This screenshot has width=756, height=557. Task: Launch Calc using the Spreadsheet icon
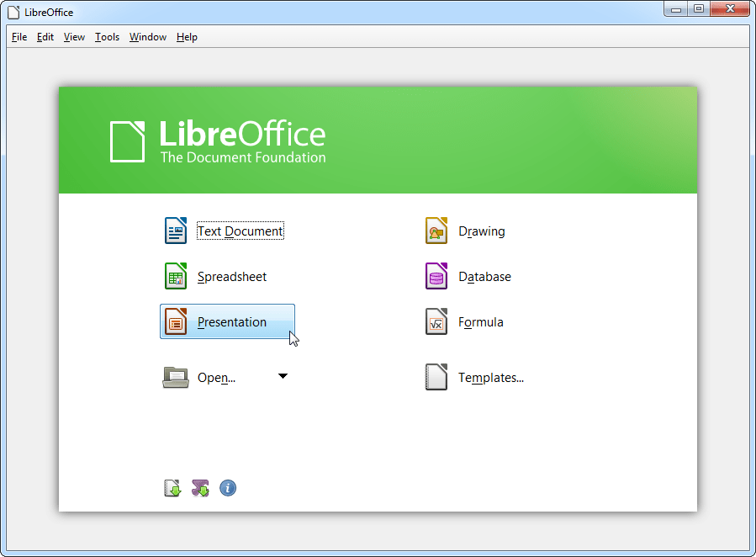point(175,275)
